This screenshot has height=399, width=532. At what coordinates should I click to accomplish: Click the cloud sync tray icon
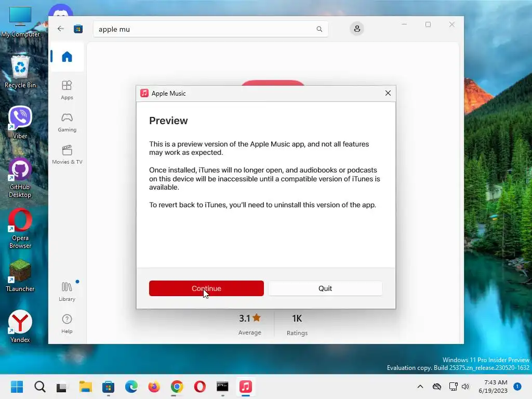click(437, 387)
